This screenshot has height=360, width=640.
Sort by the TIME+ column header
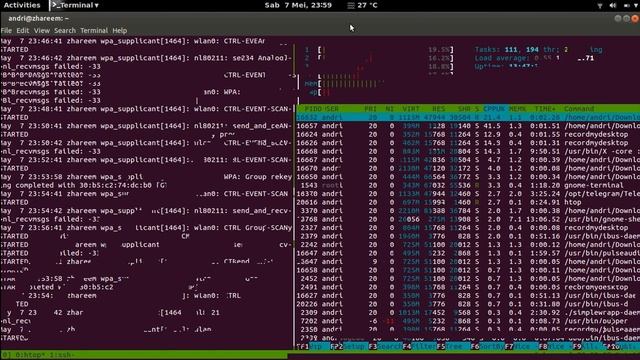(545, 109)
